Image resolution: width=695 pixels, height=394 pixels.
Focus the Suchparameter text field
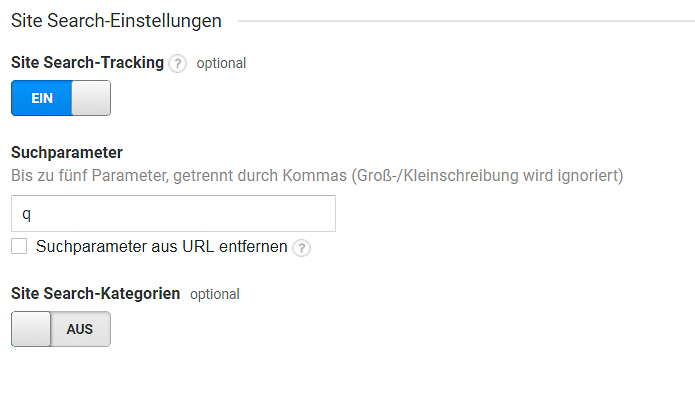[173, 214]
